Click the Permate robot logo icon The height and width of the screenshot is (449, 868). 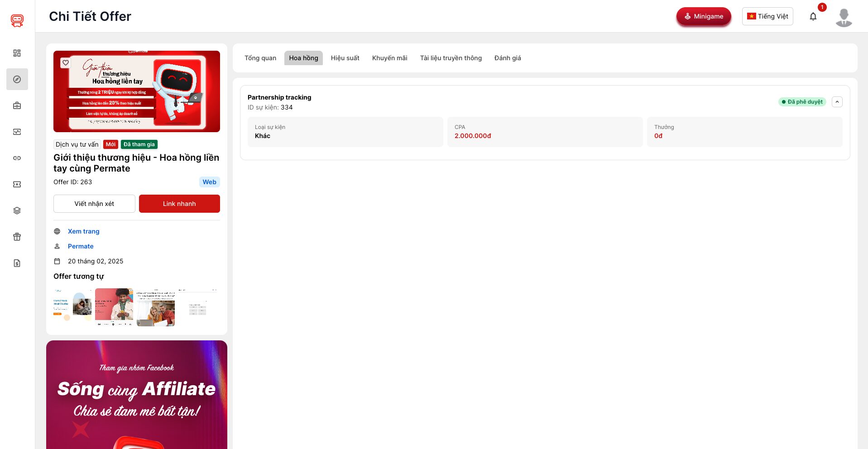[x=17, y=20]
